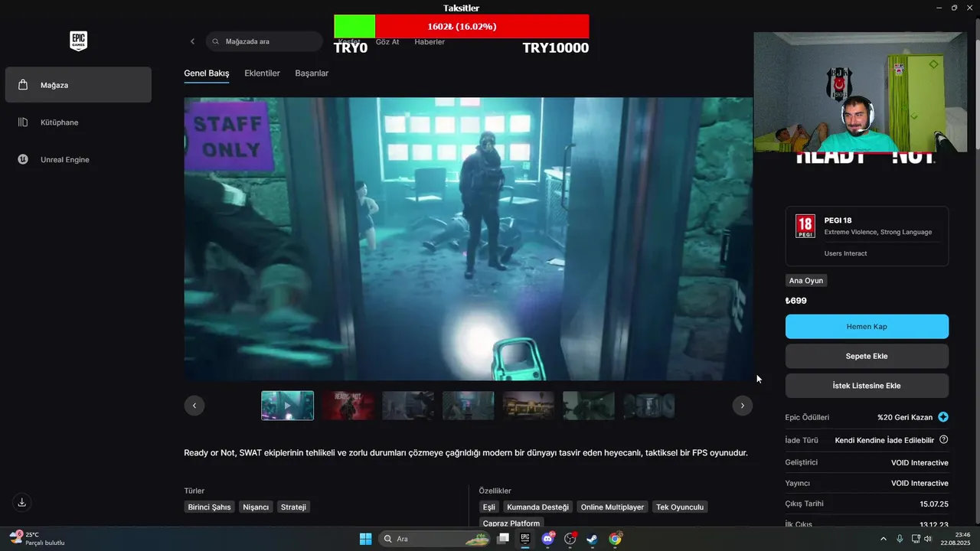Screen dimensions: 980x551
Task: Click the Users Interact text
Action: click(x=845, y=253)
